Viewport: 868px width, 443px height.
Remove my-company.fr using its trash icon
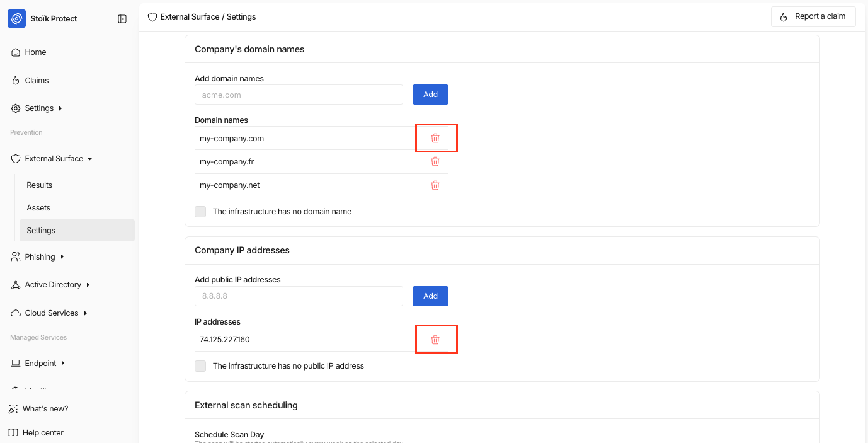point(435,161)
